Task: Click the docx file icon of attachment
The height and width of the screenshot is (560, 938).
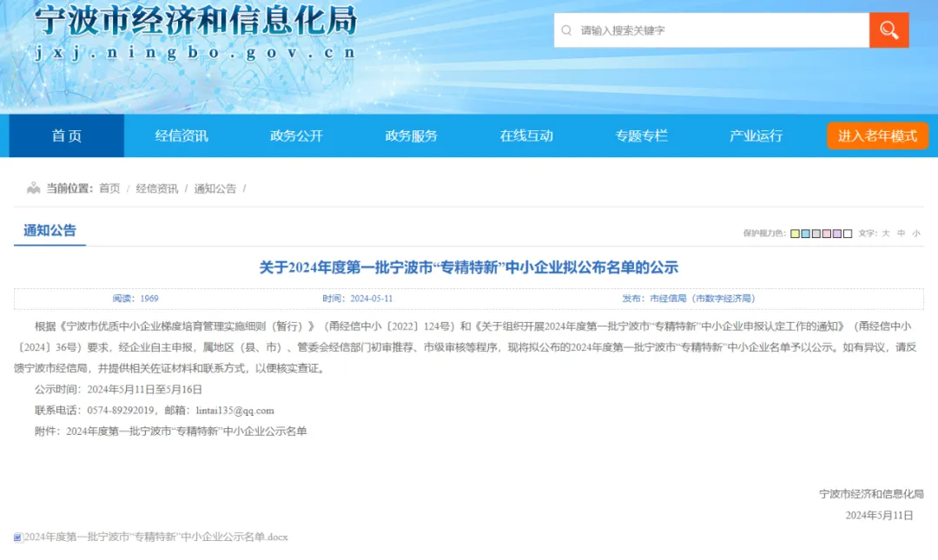Action: 17,537
